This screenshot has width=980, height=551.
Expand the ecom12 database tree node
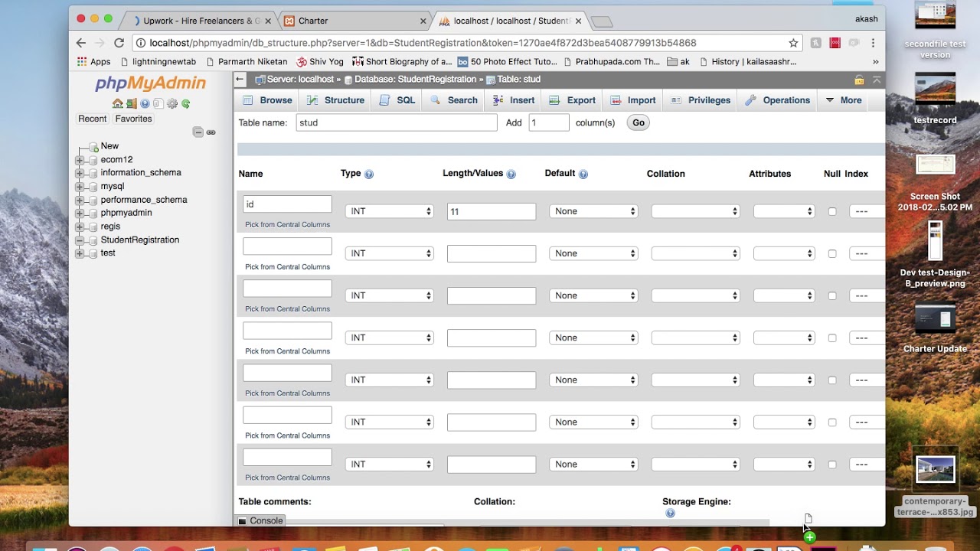click(80, 160)
